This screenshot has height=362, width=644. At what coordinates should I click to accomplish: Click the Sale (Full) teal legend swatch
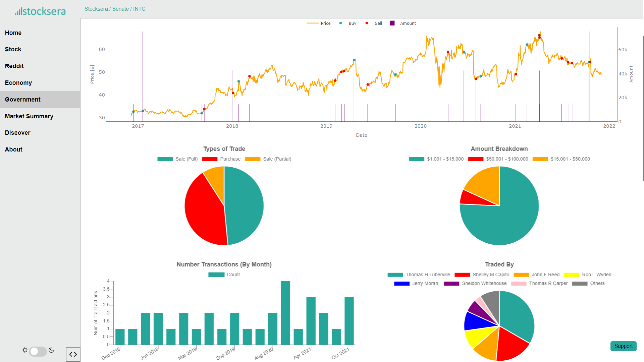point(165,159)
